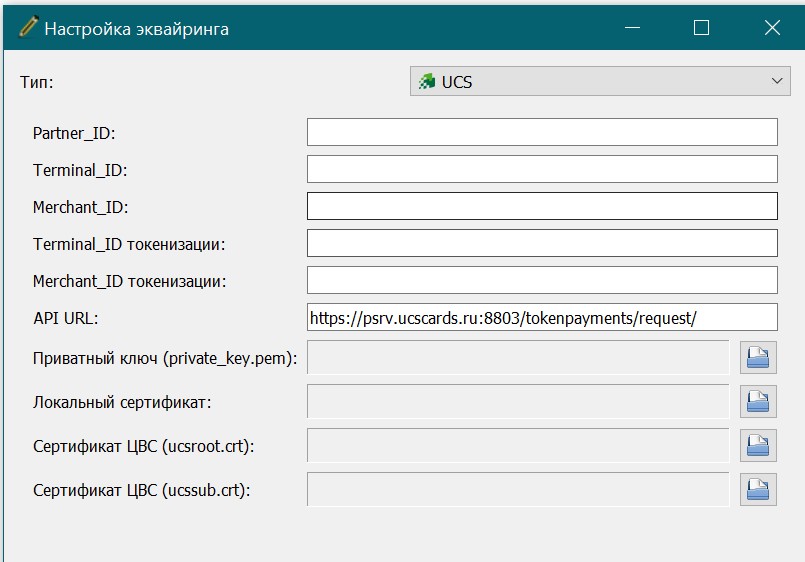Click the Merchant_ID токенизации field

[x=542, y=280]
